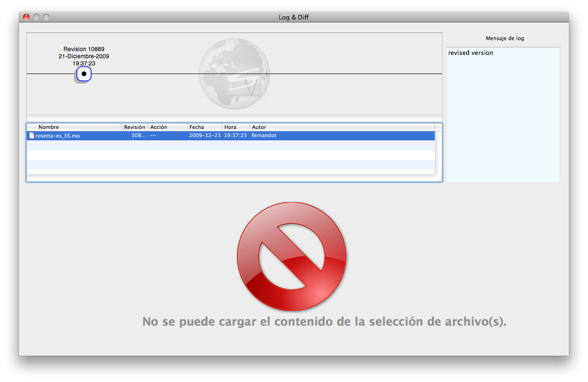Screen dimensions: 588x382
Task: Click the red prohibition sign icon
Action: coord(292,256)
